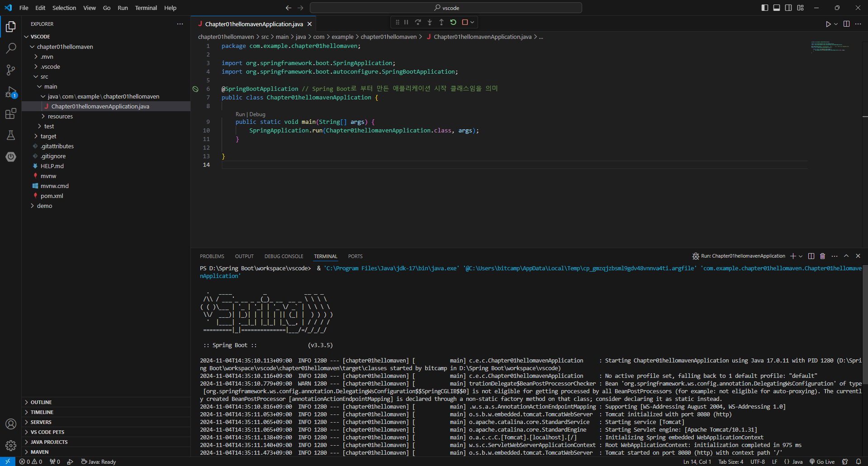The width and height of the screenshot is (868, 466).
Task: Go forward in navigation history
Action: pos(300,8)
